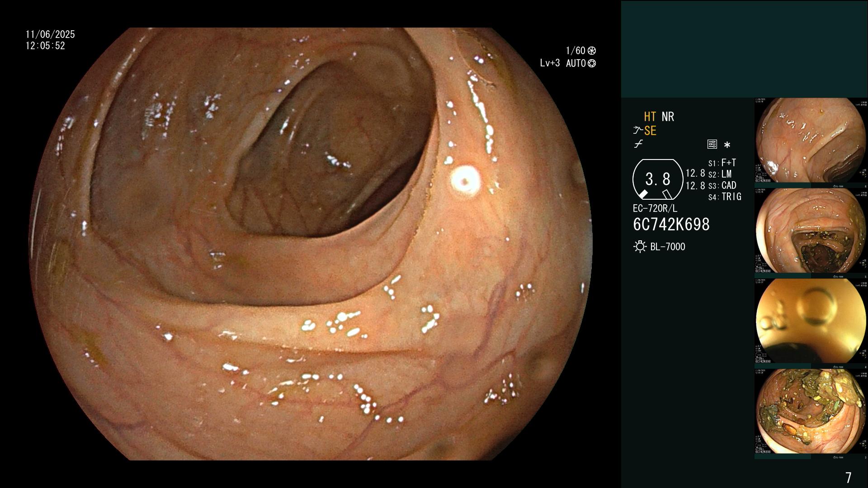
Task: Toggle the HT indicator
Action: click(650, 117)
